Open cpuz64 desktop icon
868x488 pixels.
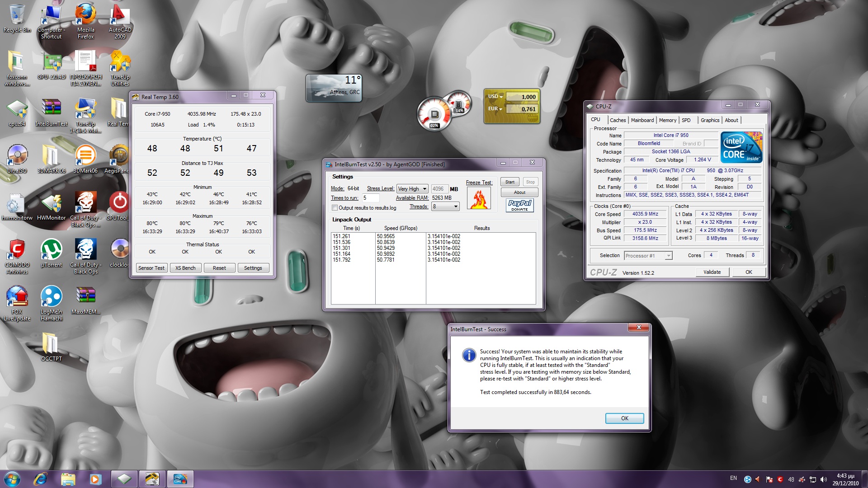click(17, 113)
